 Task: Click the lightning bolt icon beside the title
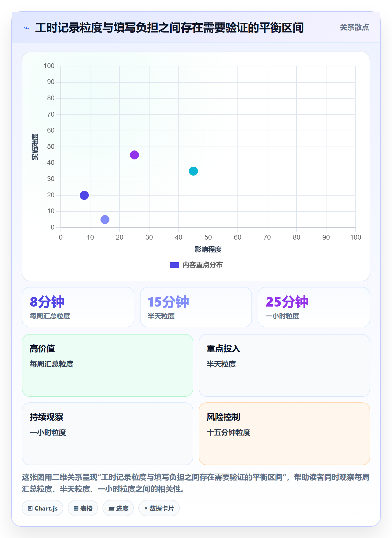pyautogui.click(x=27, y=28)
